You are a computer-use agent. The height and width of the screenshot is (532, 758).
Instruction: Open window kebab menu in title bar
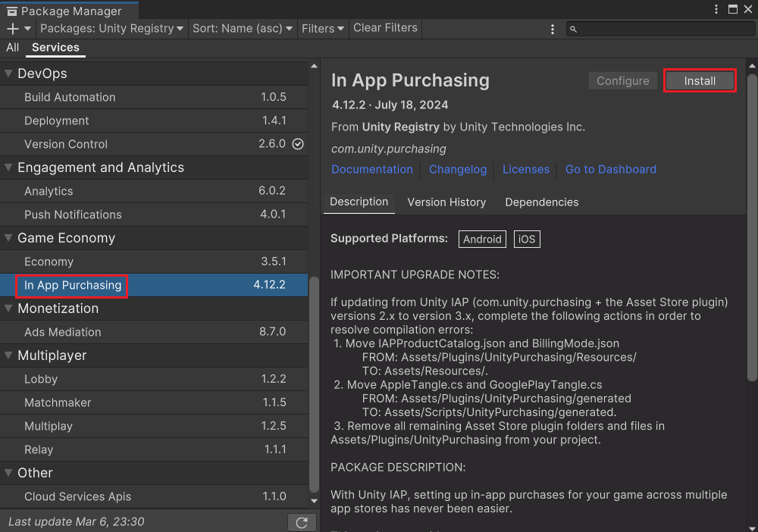point(716,9)
